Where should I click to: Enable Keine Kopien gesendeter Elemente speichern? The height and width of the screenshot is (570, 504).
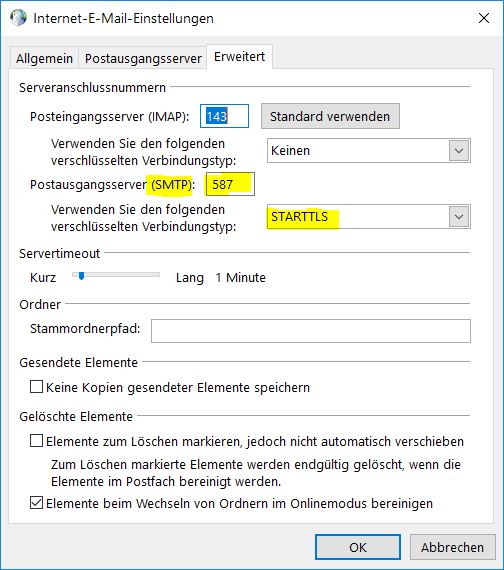(x=36, y=387)
